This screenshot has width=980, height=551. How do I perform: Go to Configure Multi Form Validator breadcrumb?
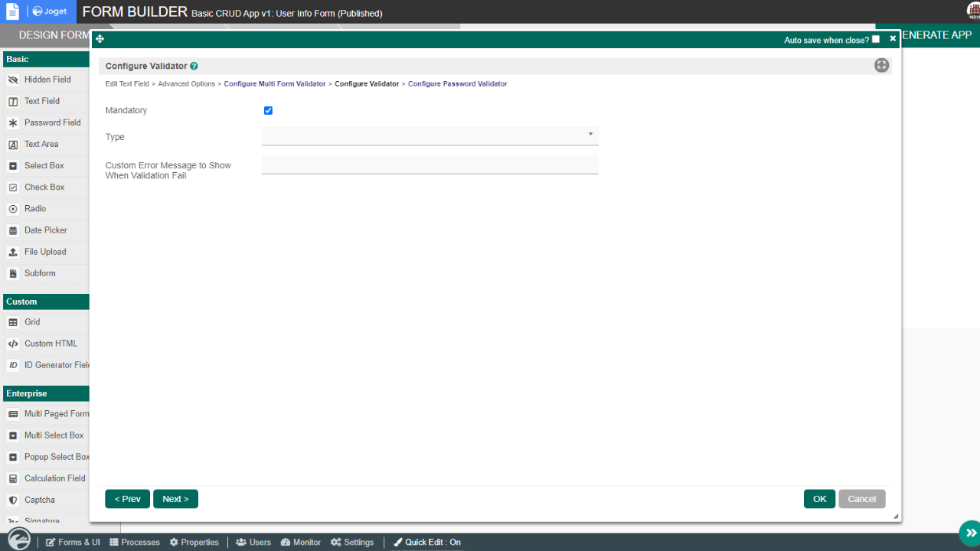pos(274,83)
